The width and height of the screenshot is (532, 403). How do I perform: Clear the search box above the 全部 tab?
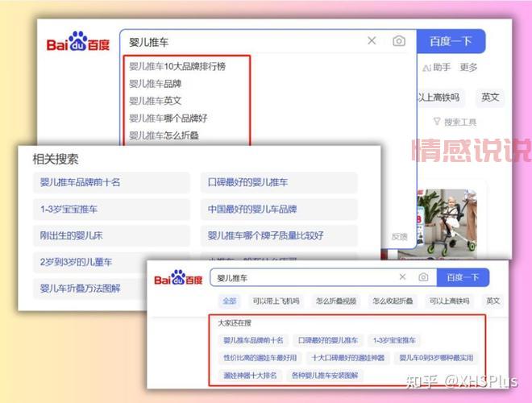click(402, 276)
